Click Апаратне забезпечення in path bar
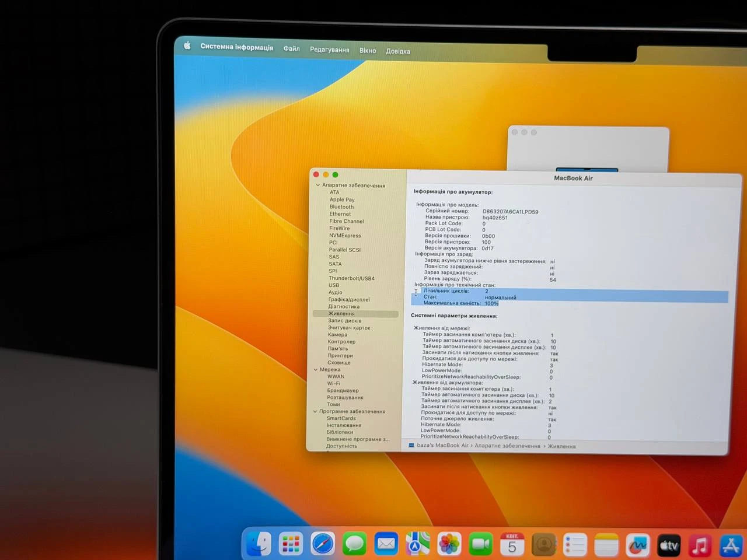 (x=508, y=446)
